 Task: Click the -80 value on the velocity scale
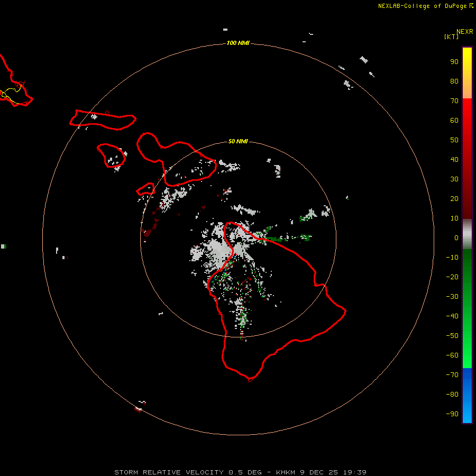click(452, 395)
